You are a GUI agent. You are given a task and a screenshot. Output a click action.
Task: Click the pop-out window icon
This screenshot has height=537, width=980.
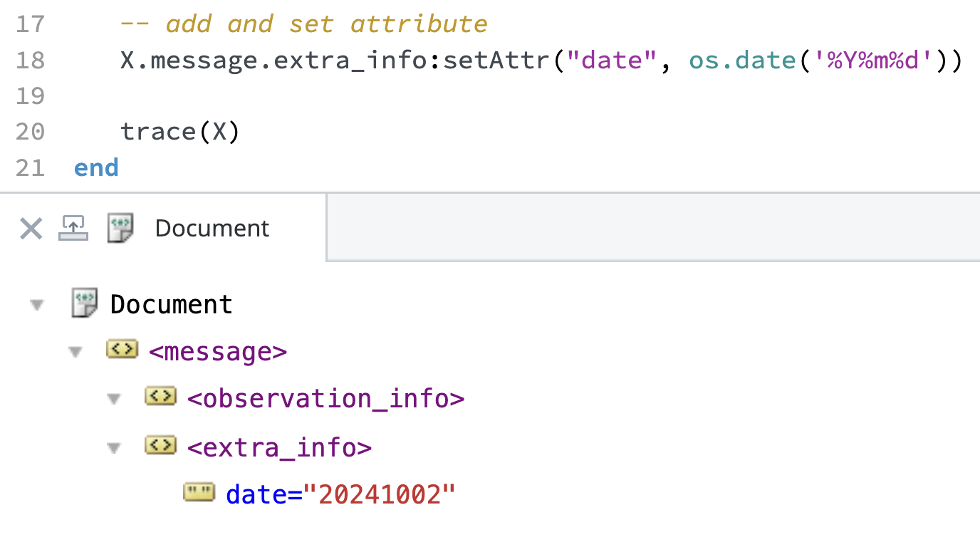click(x=73, y=229)
